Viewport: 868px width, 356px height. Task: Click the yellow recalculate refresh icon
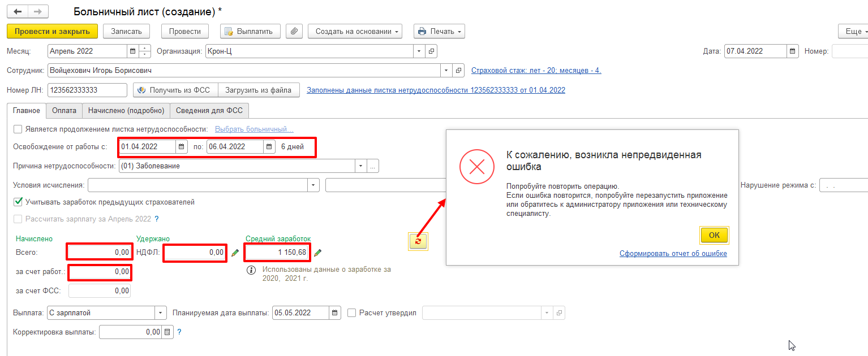pos(418,241)
